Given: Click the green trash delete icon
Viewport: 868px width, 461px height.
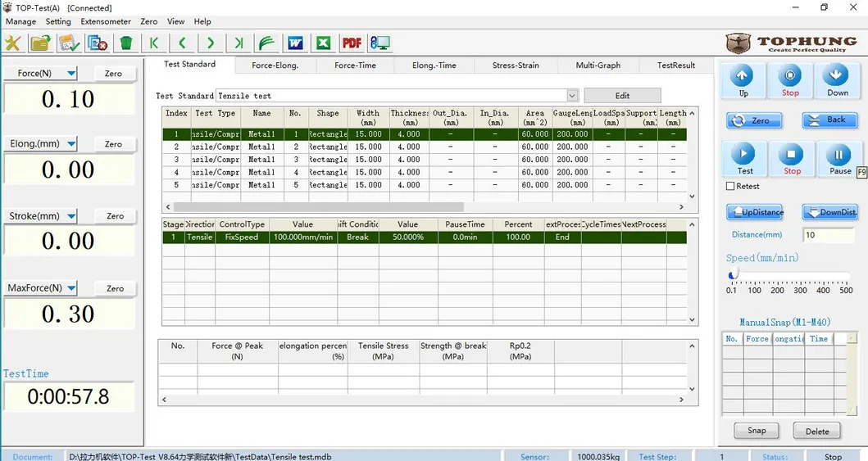Looking at the screenshot, I should coord(125,43).
